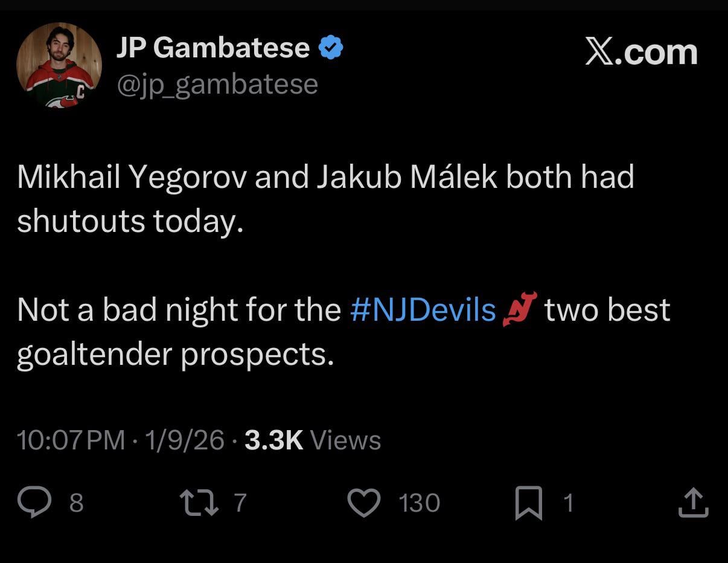Viewport: 728px width, 563px height.
Task: Click the profile picture of JP Gambatese
Action: (59, 65)
